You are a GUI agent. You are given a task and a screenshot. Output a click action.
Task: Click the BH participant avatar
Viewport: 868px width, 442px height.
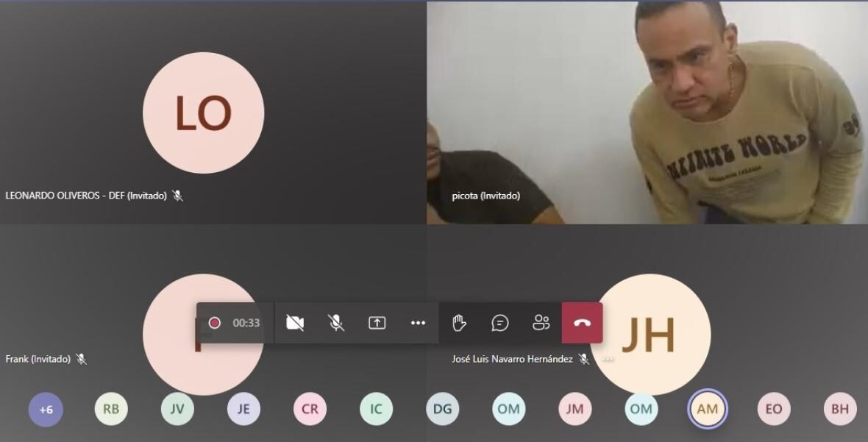pos(839,410)
